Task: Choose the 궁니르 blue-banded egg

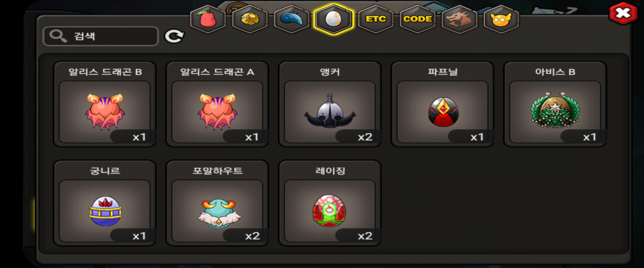Action: click(x=105, y=203)
